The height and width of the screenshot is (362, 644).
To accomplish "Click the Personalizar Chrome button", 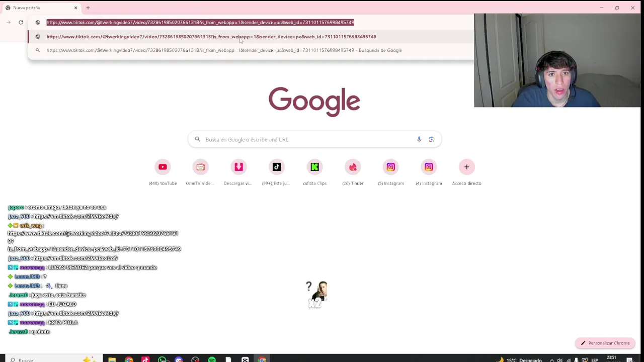I will coord(605,343).
